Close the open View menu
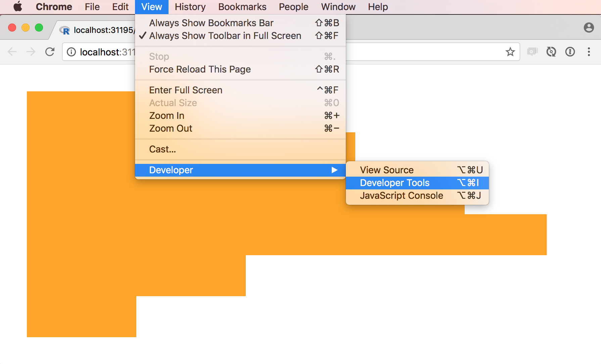601x364 pixels. point(151,7)
